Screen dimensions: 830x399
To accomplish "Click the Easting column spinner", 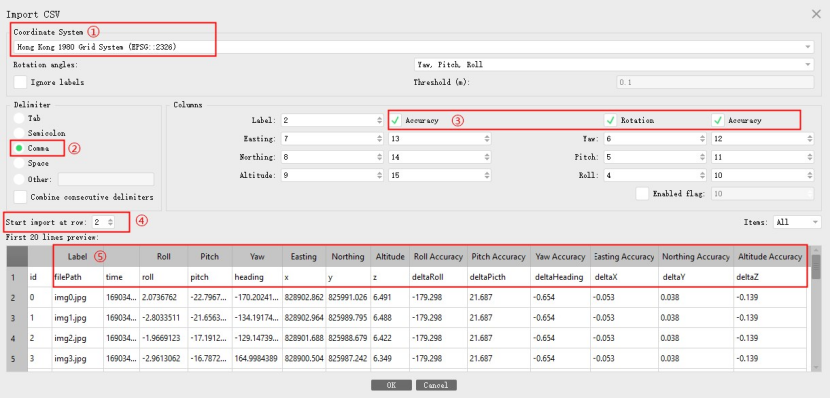I will [x=332, y=139].
